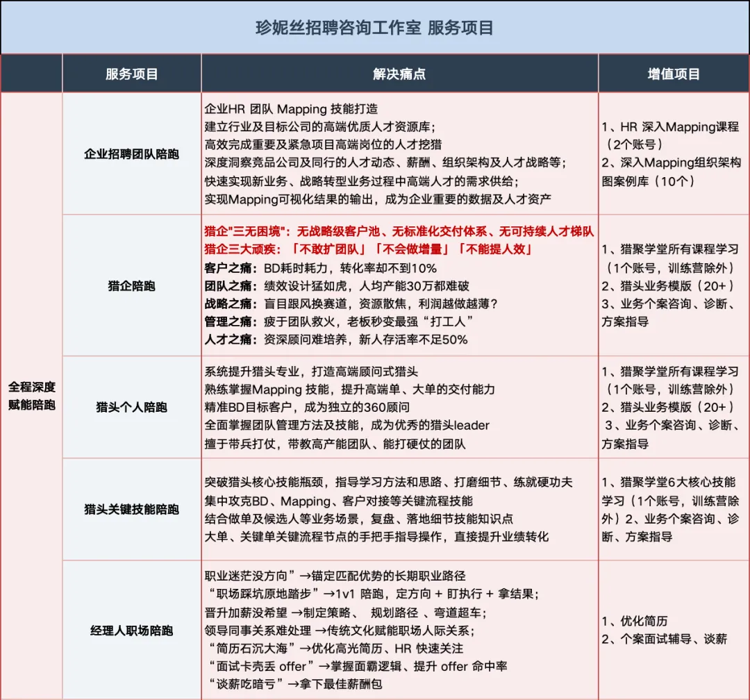Click the line 战略之痛: 盲目跟风换赛道

351,304
